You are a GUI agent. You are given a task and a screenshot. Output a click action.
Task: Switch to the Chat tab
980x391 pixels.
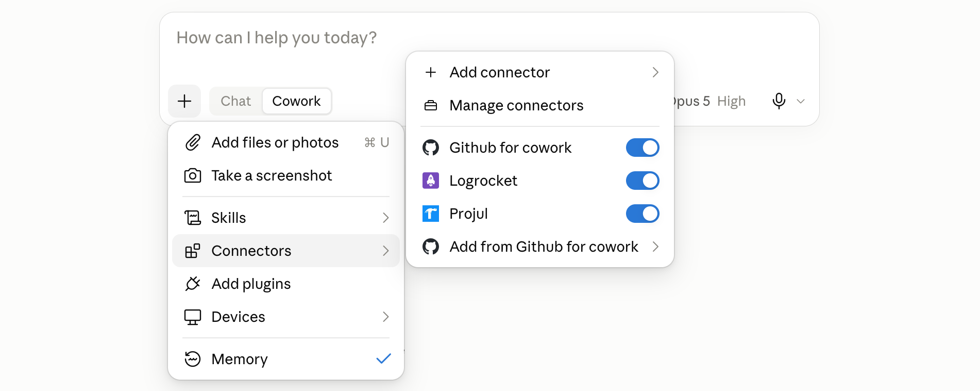pyautogui.click(x=236, y=101)
